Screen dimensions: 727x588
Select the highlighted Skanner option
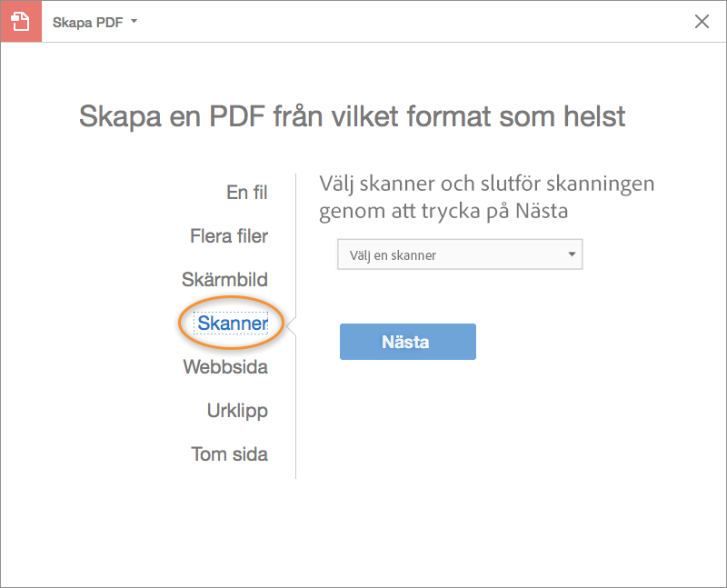tap(233, 324)
